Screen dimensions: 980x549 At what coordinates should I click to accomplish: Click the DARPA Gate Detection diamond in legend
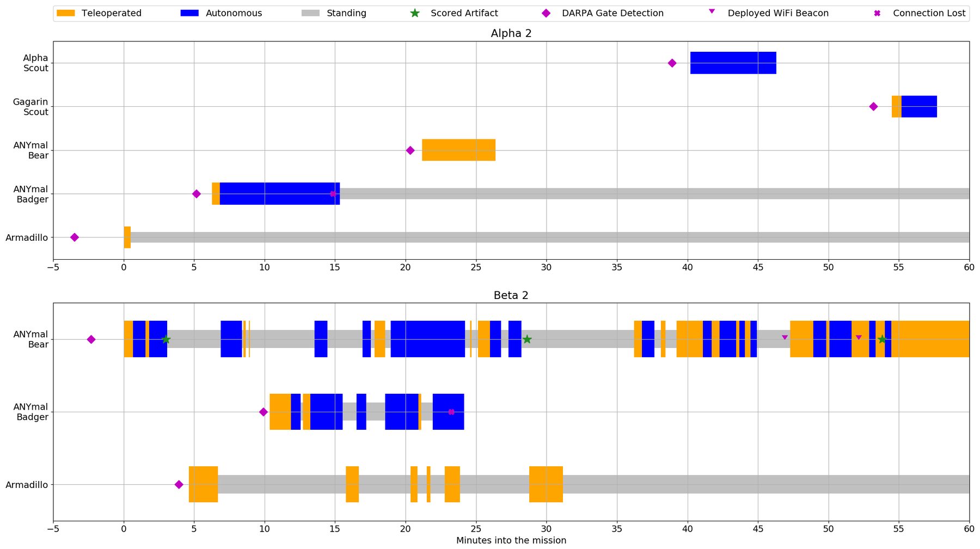(546, 13)
